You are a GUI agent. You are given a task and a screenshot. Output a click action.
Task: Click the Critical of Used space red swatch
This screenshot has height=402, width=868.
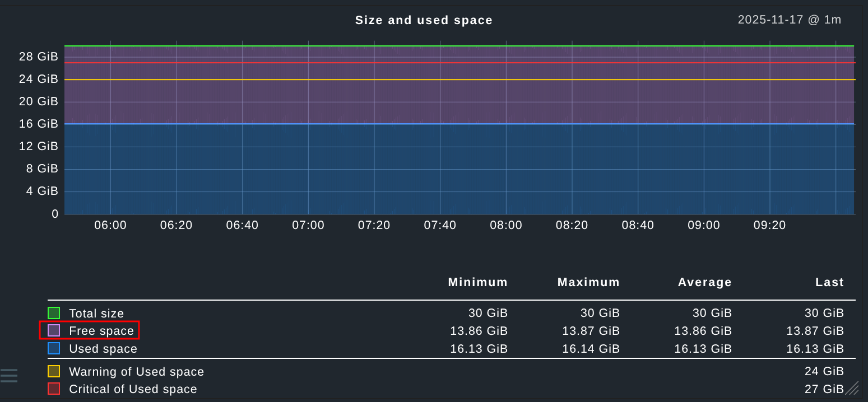(x=54, y=389)
